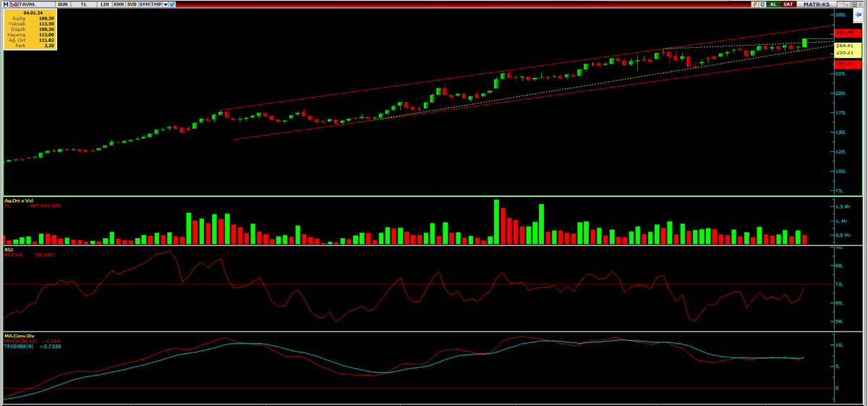Screen dimensions: 868x406
Task: Click the 281,43 red price label
Action: point(848,33)
